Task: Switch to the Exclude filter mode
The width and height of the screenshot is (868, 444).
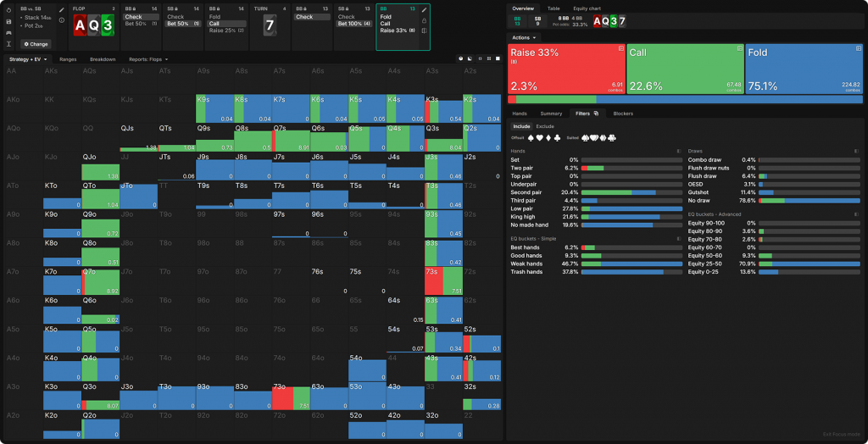Action: [x=545, y=126]
